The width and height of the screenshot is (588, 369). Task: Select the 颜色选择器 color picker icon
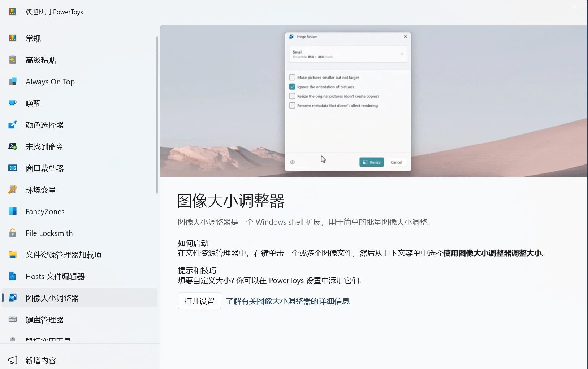pyautogui.click(x=13, y=125)
